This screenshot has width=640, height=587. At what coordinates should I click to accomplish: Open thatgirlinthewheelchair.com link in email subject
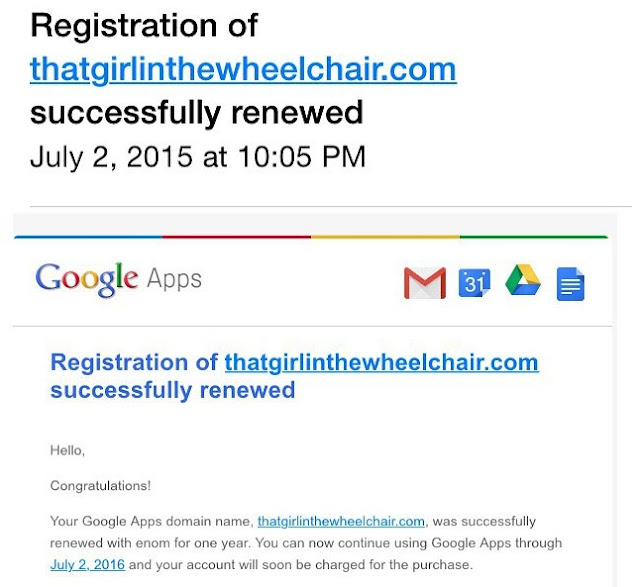243,69
